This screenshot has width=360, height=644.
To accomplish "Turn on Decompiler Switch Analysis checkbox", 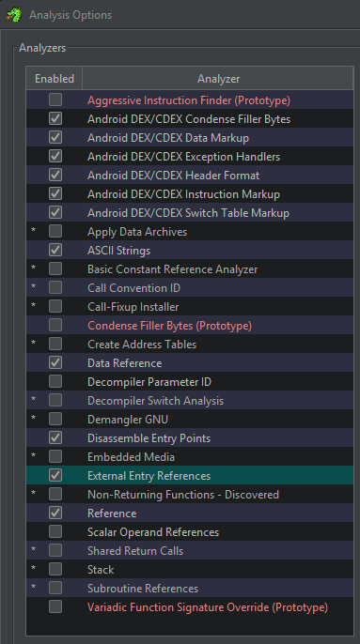I will tap(55, 401).
